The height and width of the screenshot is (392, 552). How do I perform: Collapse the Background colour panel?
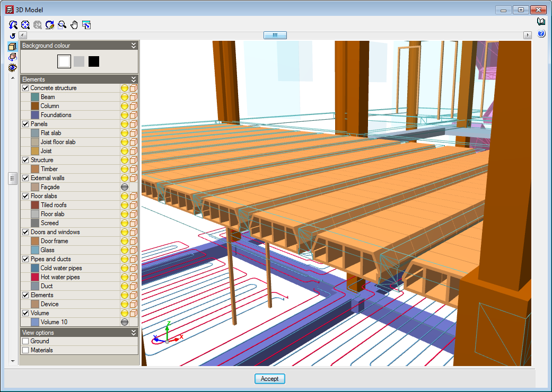(x=134, y=46)
